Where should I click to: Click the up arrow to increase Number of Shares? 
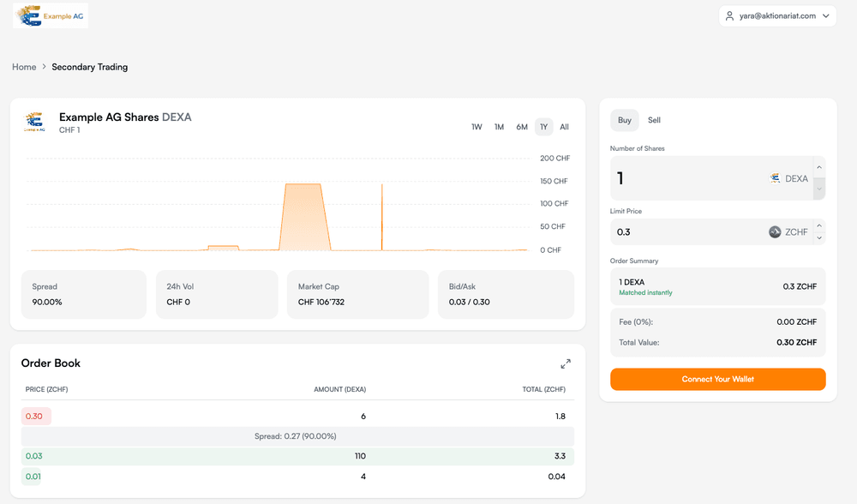(x=818, y=167)
